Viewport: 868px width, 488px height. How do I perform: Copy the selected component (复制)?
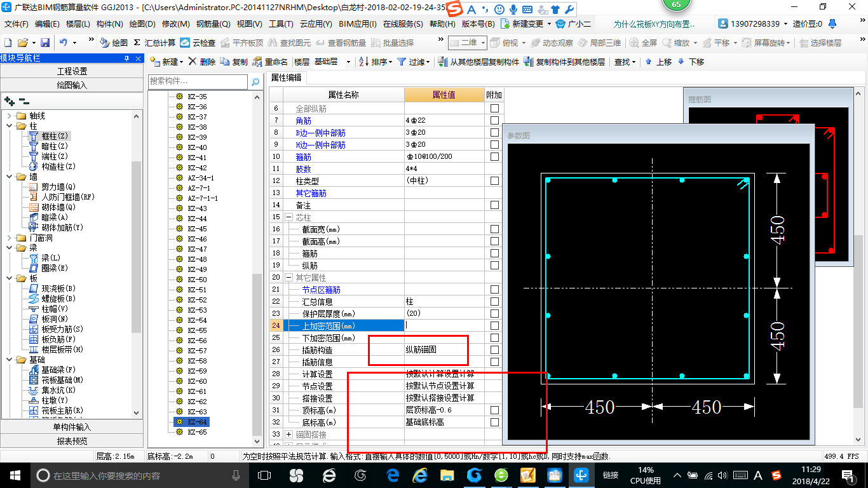click(234, 62)
